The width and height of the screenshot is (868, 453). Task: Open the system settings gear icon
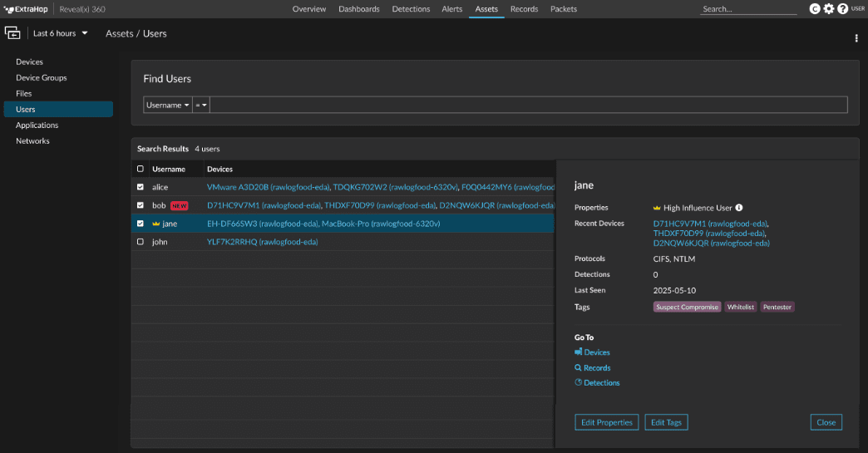tap(829, 9)
